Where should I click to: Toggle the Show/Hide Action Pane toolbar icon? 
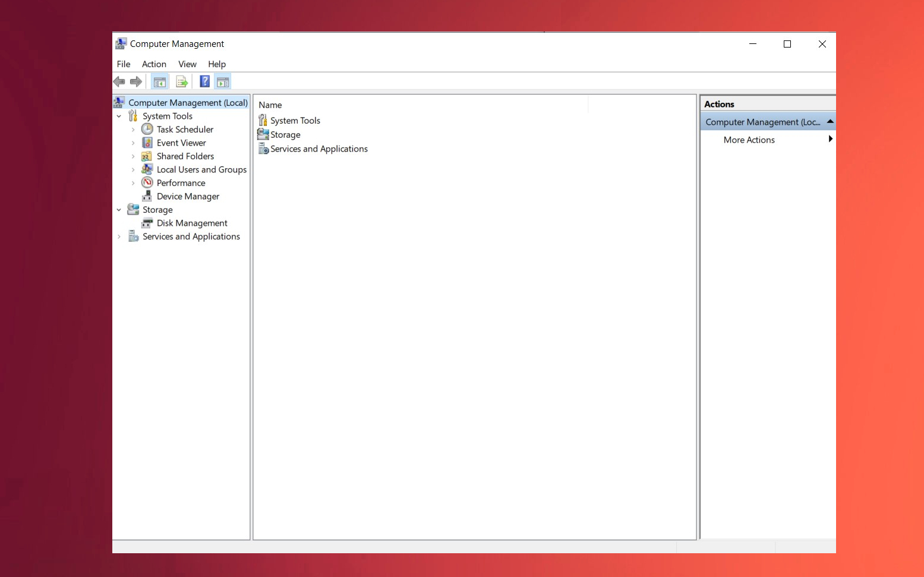tap(223, 82)
